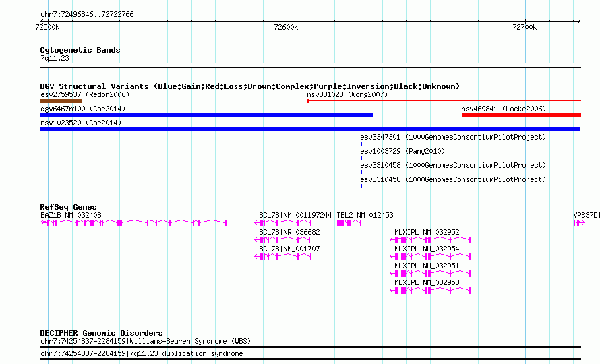The width and height of the screenshot is (600, 364).
Task: Select the BCL7B|NM_001197244 transcript glyph
Action: coord(282,223)
